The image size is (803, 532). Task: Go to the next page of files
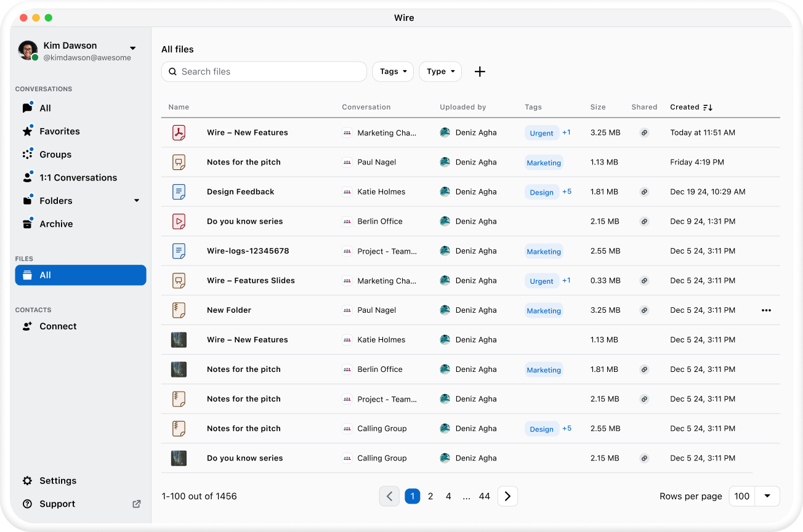point(507,496)
